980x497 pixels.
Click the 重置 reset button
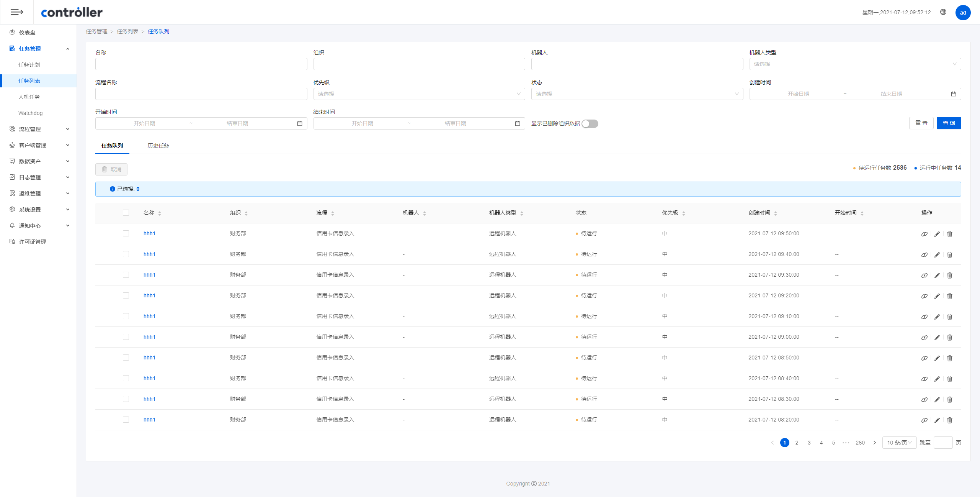coord(921,123)
